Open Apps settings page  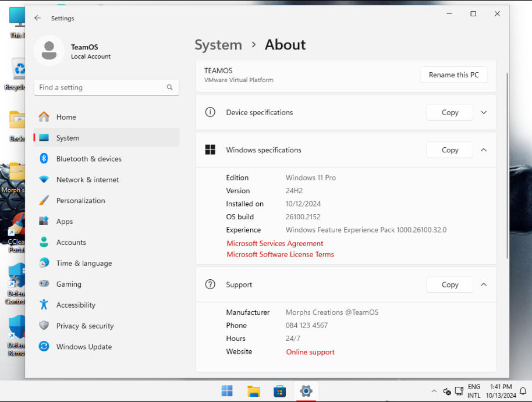pos(107,222)
